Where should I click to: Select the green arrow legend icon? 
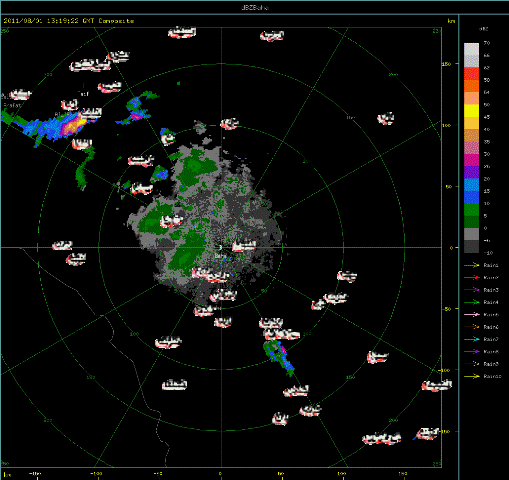471,302
